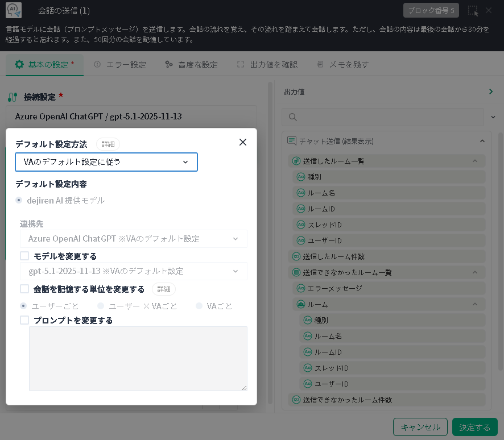Click the 送信できなかったルーム一覧 list icon
Viewport: 504px width, 440px height.
296,272
